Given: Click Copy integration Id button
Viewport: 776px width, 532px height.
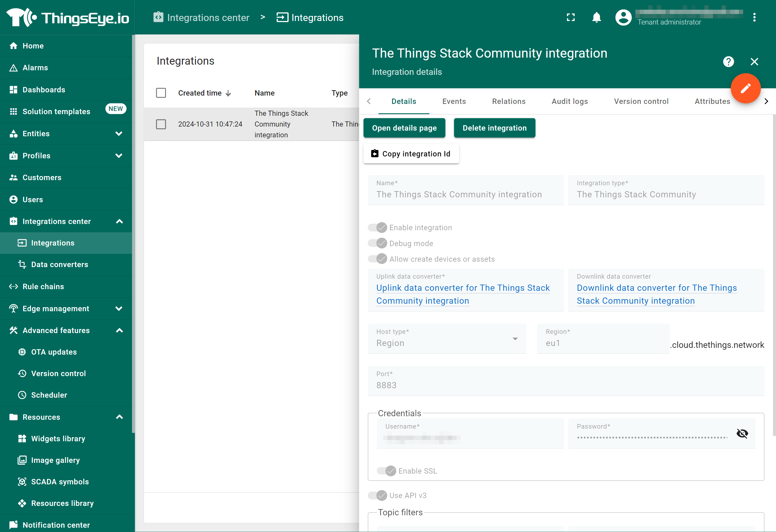Looking at the screenshot, I should [411, 154].
